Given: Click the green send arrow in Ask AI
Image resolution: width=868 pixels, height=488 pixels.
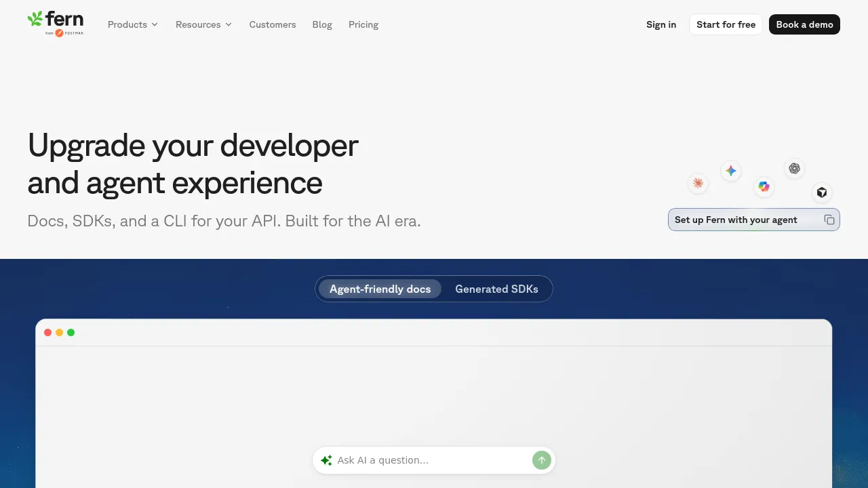Looking at the screenshot, I should pyautogui.click(x=541, y=460).
